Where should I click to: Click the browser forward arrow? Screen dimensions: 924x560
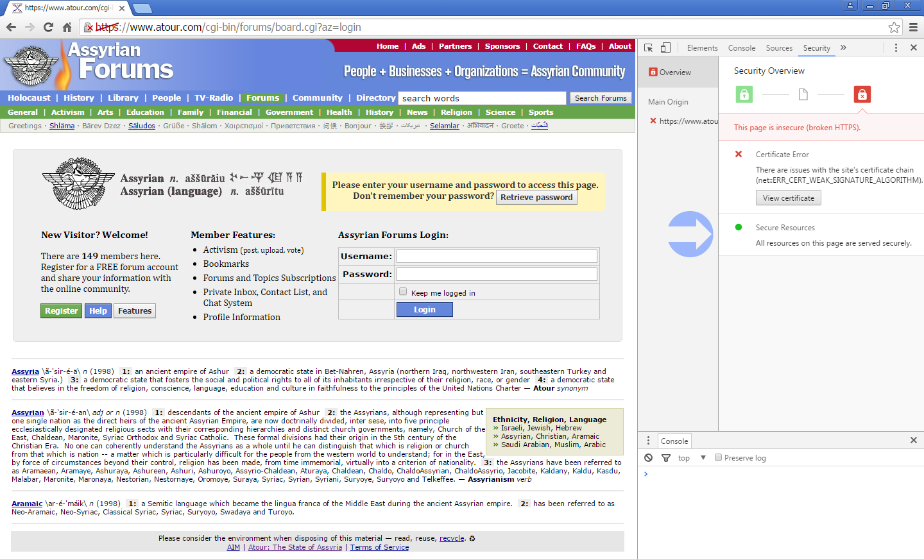tap(30, 27)
